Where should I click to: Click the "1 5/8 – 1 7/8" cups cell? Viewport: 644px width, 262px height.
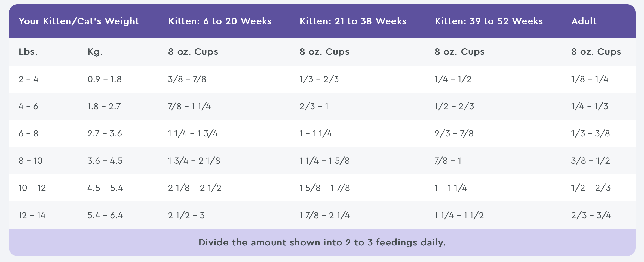pos(324,188)
